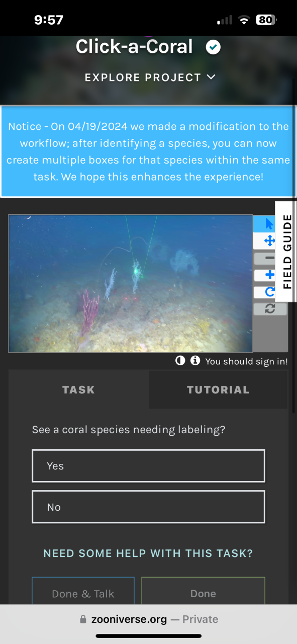Click the Done button

(203, 591)
